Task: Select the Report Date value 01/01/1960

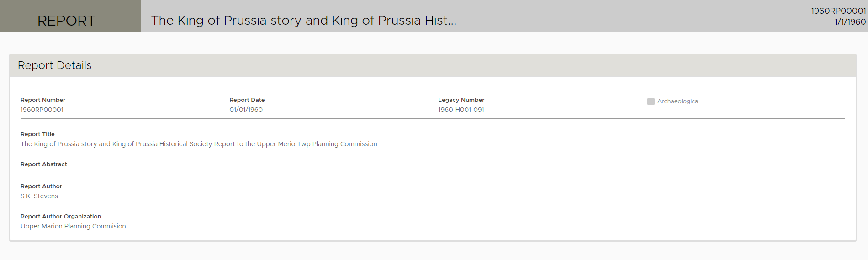Action: 246,110
